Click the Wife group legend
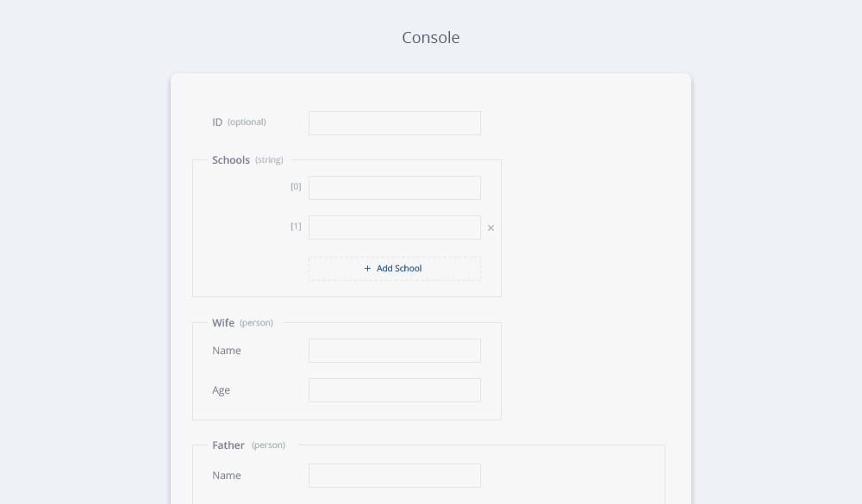The image size is (862, 504). pyautogui.click(x=223, y=322)
